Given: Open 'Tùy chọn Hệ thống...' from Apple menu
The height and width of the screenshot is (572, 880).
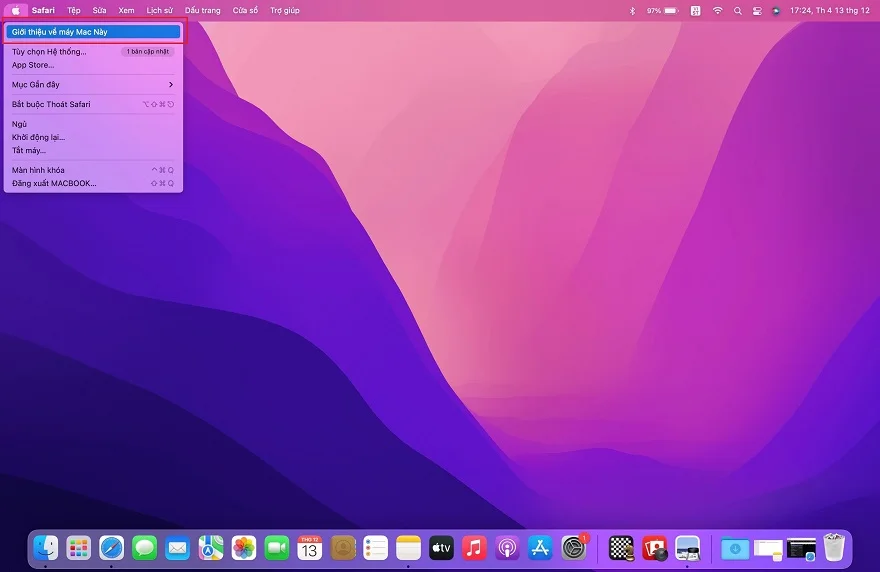Looking at the screenshot, I should [49, 51].
